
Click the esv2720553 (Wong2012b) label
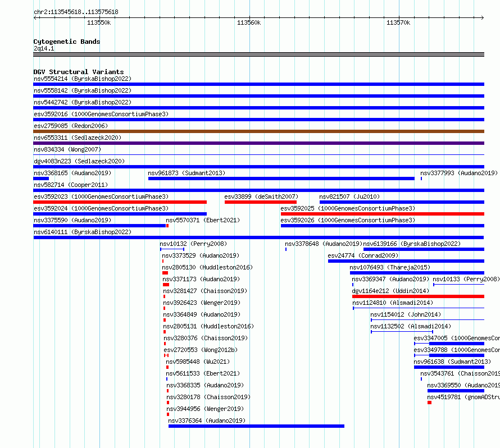pos(201,350)
